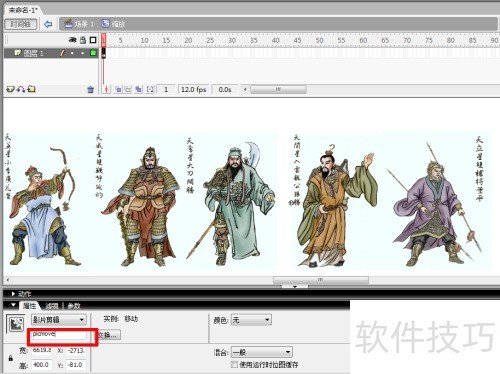
Task: Click frame 75 on the timeline ruler
Action: (x=429, y=40)
